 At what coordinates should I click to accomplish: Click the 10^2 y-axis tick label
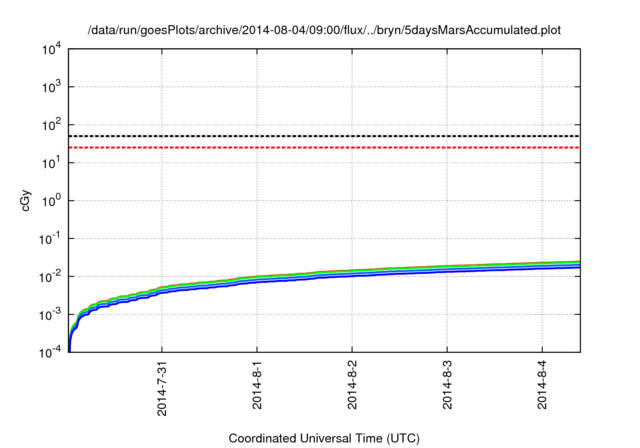click(x=51, y=125)
